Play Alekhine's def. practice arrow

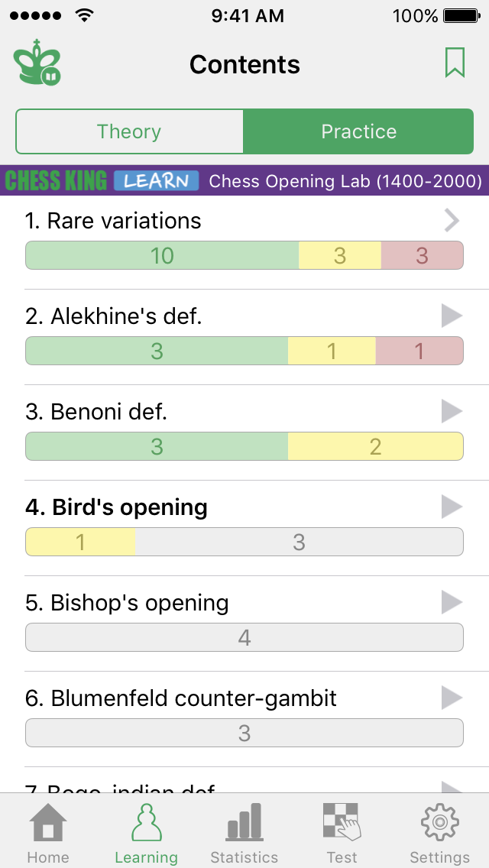point(452,316)
